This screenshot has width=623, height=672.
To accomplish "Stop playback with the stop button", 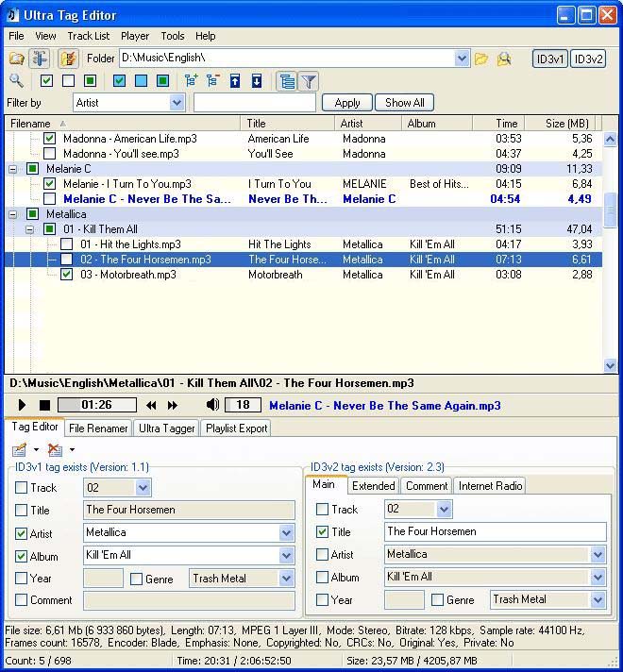I will pyautogui.click(x=44, y=405).
